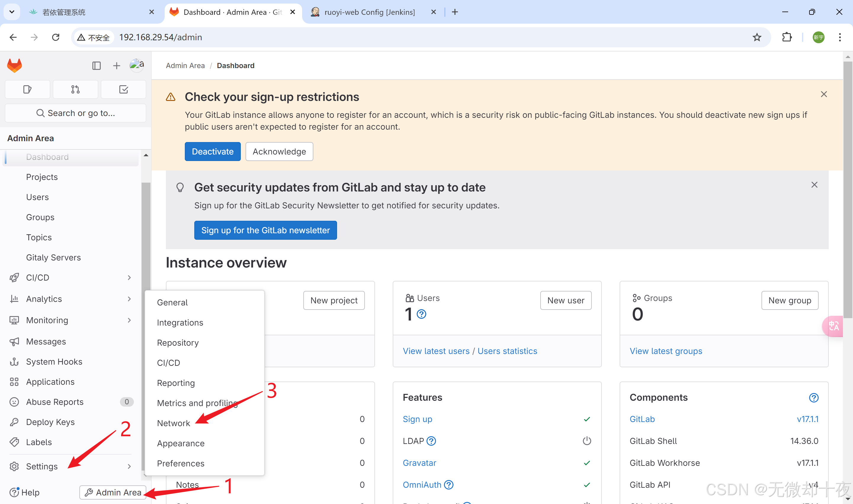Open the View latest groups link
The width and height of the screenshot is (853, 504).
(666, 351)
